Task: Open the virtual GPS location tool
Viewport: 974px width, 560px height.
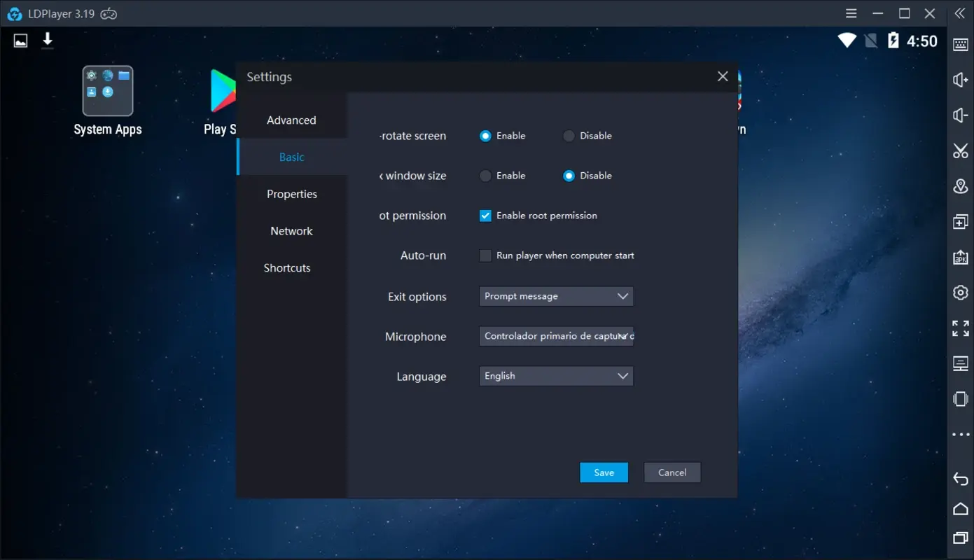Action: click(x=960, y=186)
